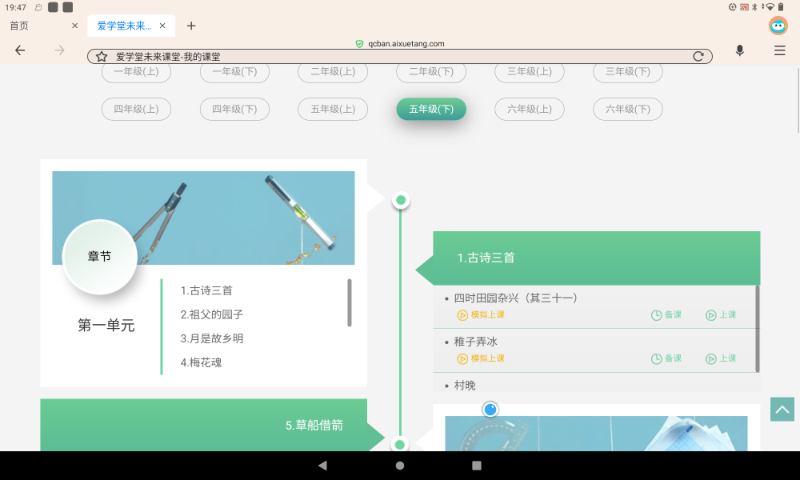Viewport: 800px width, 480px height.
Task: Click the chapter list scrollbar
Action: pos(349,302)
